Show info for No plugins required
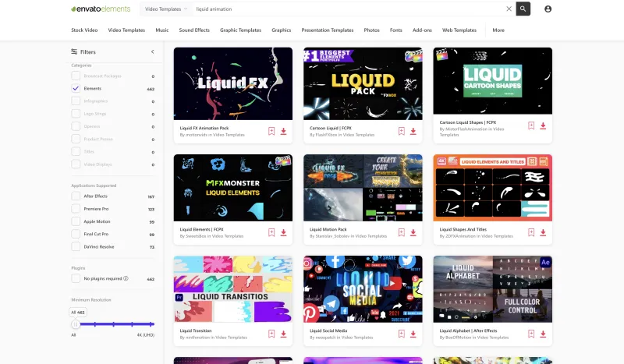The image size is (624, 364). (126, 278)
